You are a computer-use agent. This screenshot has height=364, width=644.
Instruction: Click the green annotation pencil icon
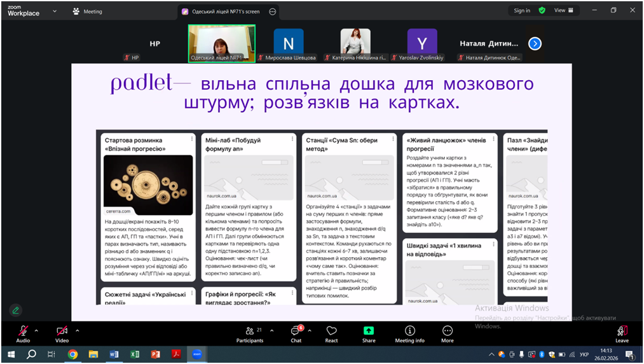pos(16,311)
